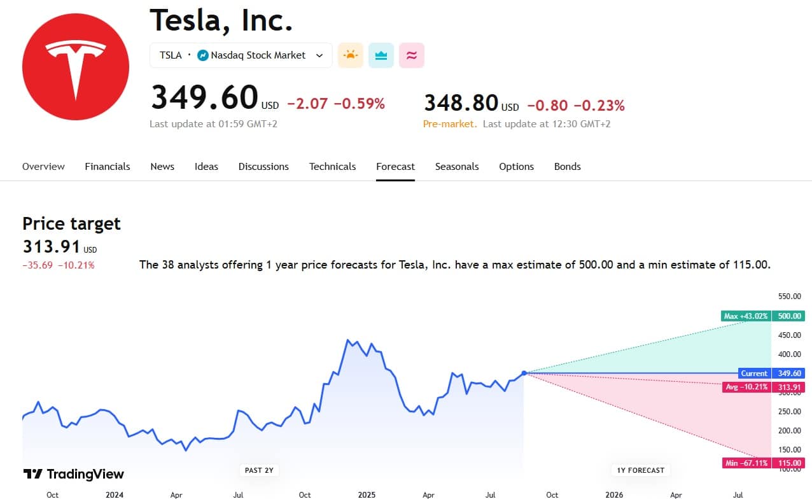This screenshot has height=504, width=812.
Task: Click the green Max +43.02% label
Action: tap(746, 316)
